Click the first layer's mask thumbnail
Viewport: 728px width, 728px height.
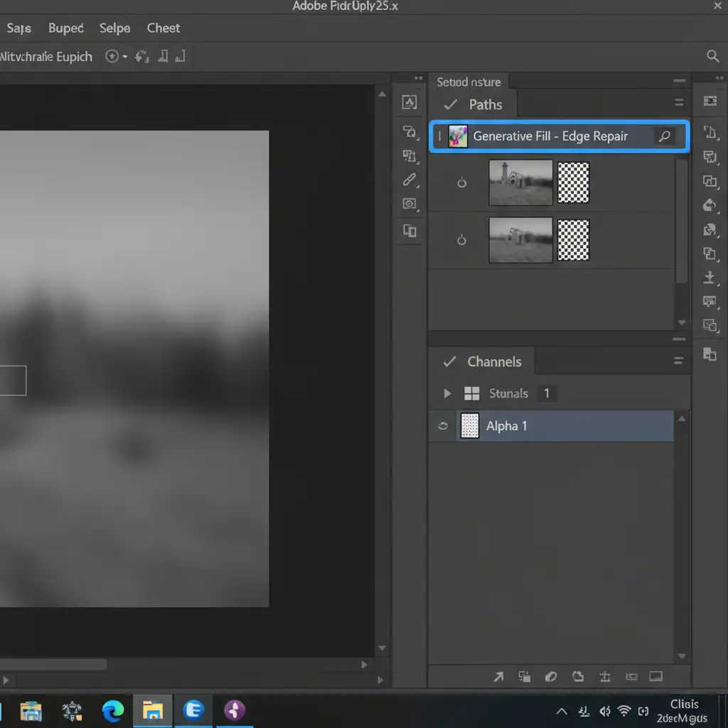tap(573, 183)
